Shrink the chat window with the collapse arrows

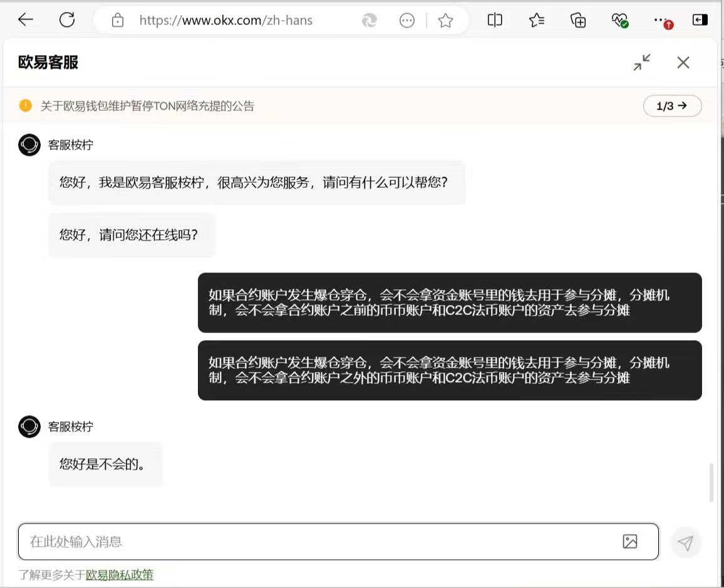[x=642, y=63]
